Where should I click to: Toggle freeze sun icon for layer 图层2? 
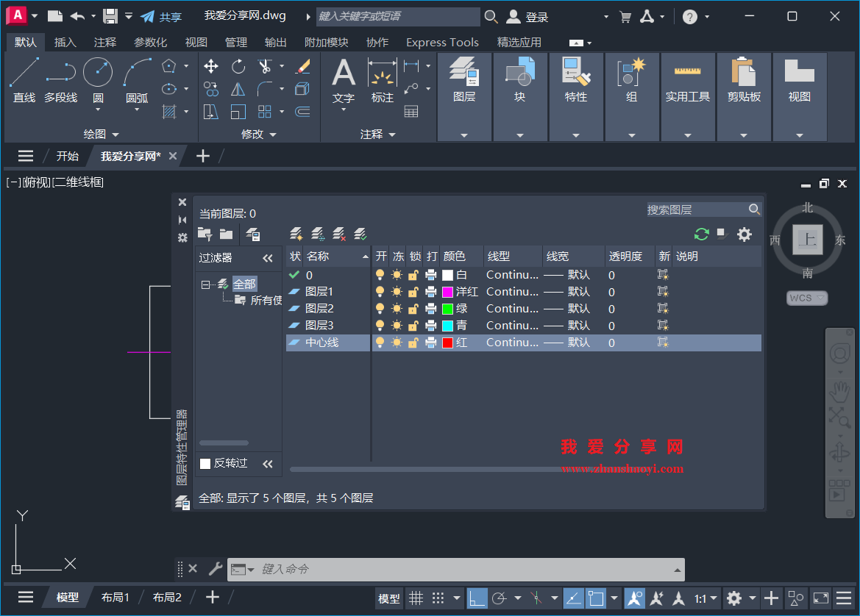click(397, 309)
